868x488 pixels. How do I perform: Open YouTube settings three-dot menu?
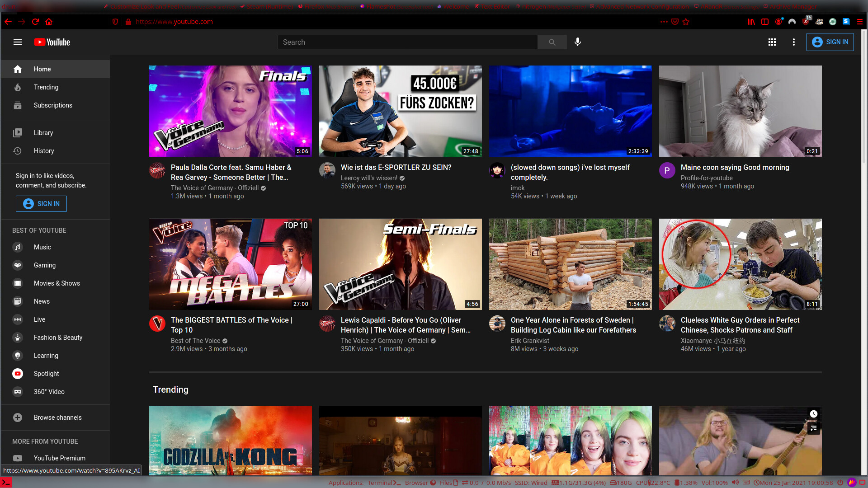click(x=794, y=42)
